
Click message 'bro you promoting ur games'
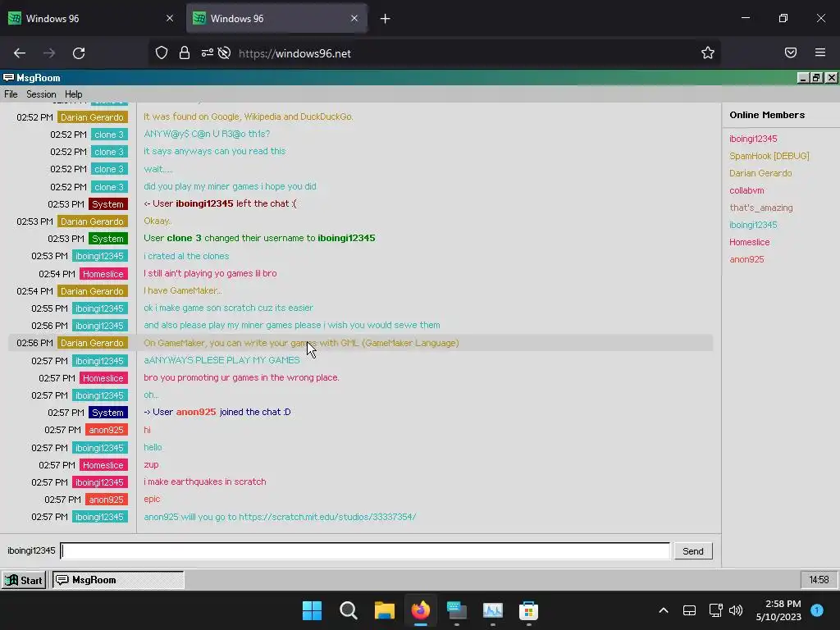click(x=241, y=377)
